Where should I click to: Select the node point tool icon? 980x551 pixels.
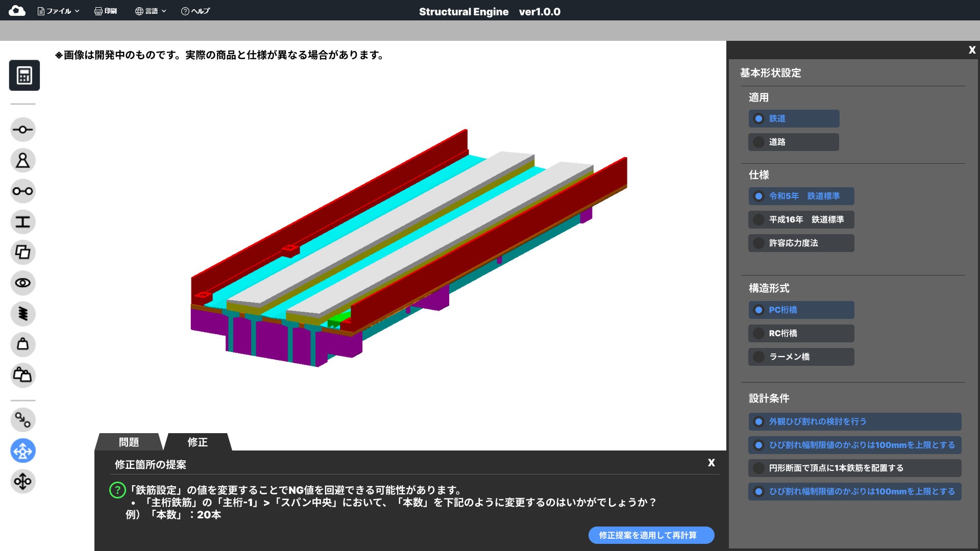coord(23,130)
